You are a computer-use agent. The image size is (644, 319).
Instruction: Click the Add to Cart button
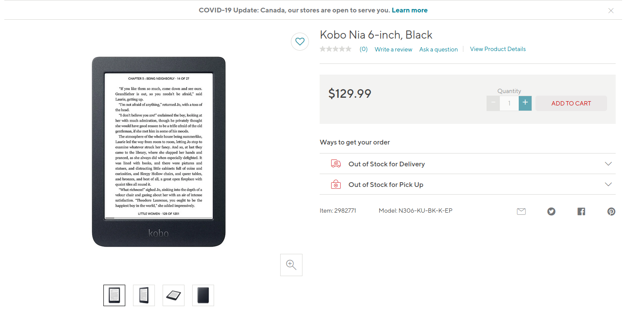tap(571, 103)
